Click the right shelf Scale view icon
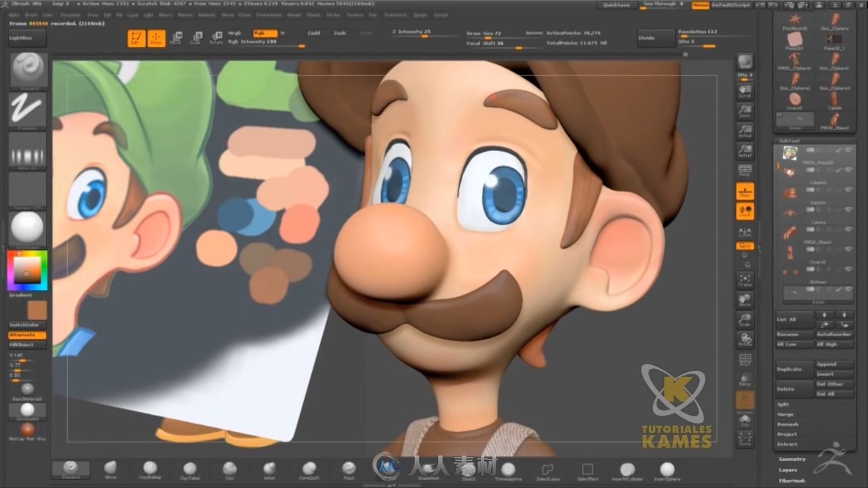Viewport: 868px width, 488px height. 745,320
